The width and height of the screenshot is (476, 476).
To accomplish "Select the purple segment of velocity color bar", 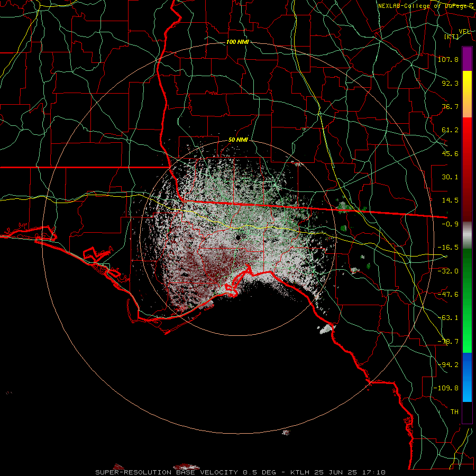I will 467,59.
